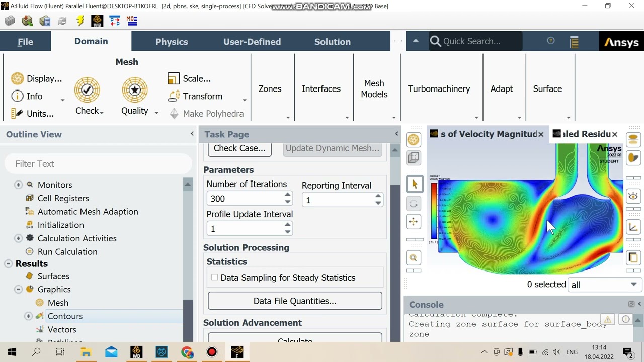Click the mesh display icon beside graphics window
This screenshot has height=362, width=644.
tap(414, 139)
